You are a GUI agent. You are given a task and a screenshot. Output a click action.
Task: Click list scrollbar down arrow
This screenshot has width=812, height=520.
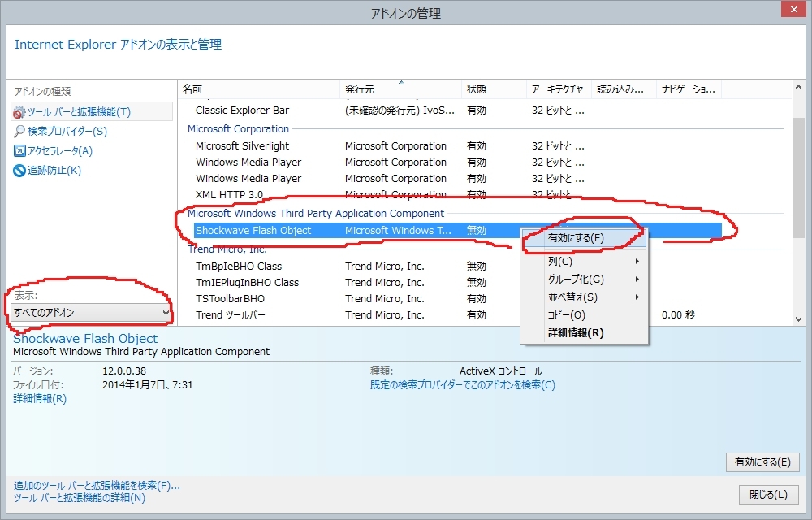[798, 319]
